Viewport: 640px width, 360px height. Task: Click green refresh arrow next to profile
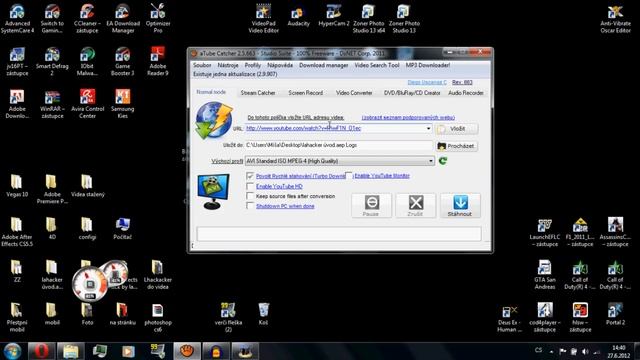point(443,161)
